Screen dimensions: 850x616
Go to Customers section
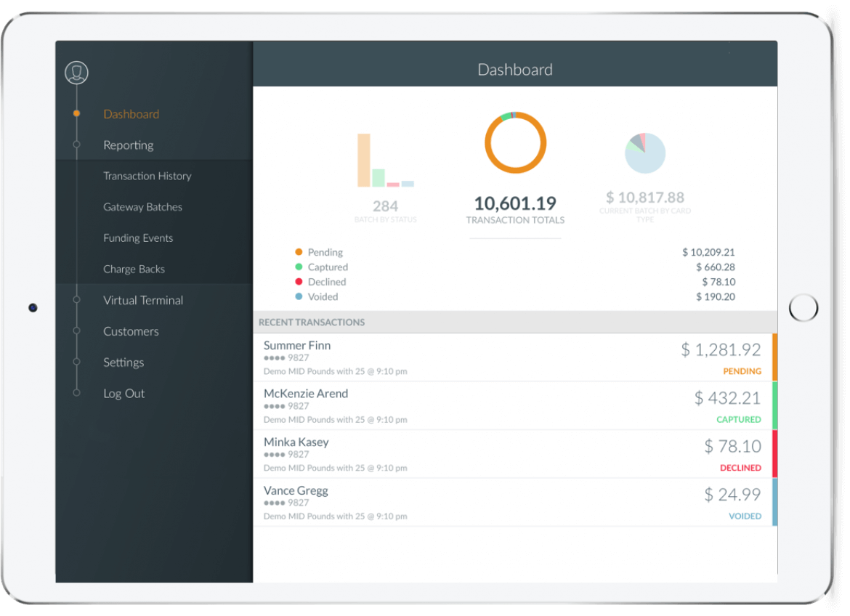pos(131,331)
